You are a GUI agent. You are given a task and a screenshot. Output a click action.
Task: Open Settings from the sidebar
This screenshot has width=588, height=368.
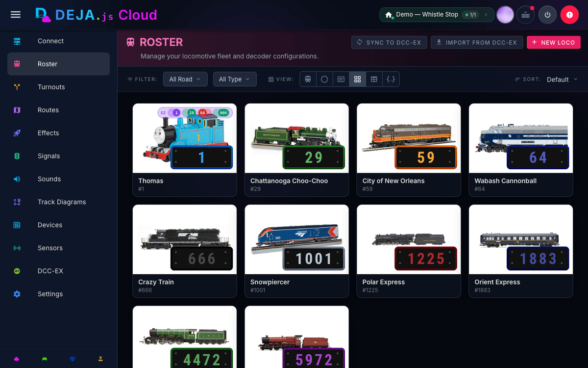58,294
